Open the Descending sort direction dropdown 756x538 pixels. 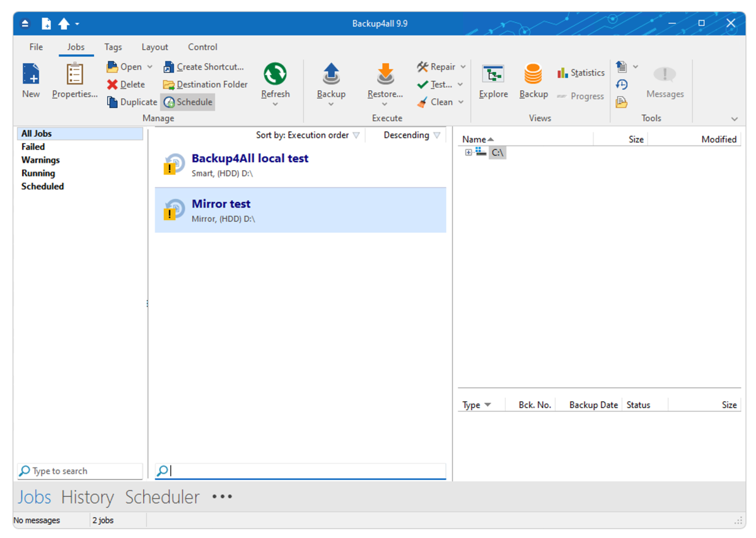click(412, 135)
